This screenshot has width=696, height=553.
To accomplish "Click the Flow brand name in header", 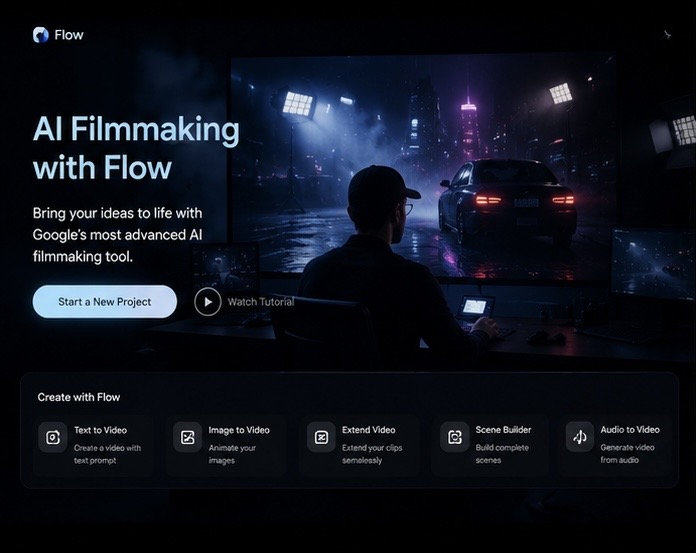I will [69, 35].
